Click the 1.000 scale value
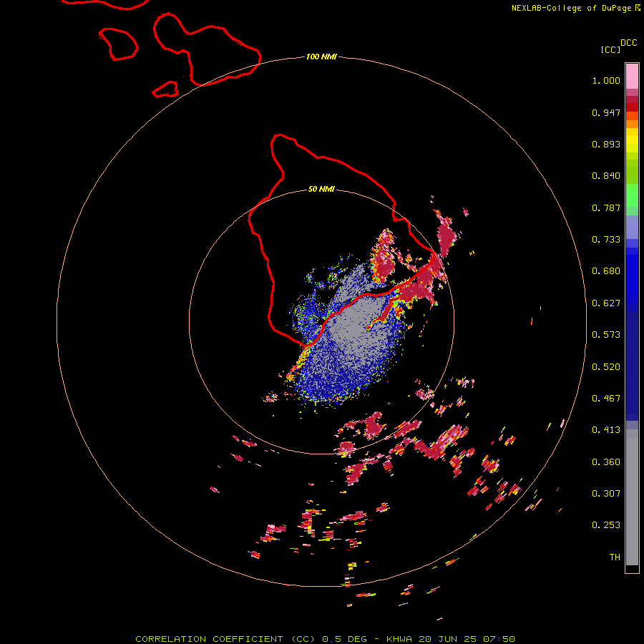 click(606, 80)
